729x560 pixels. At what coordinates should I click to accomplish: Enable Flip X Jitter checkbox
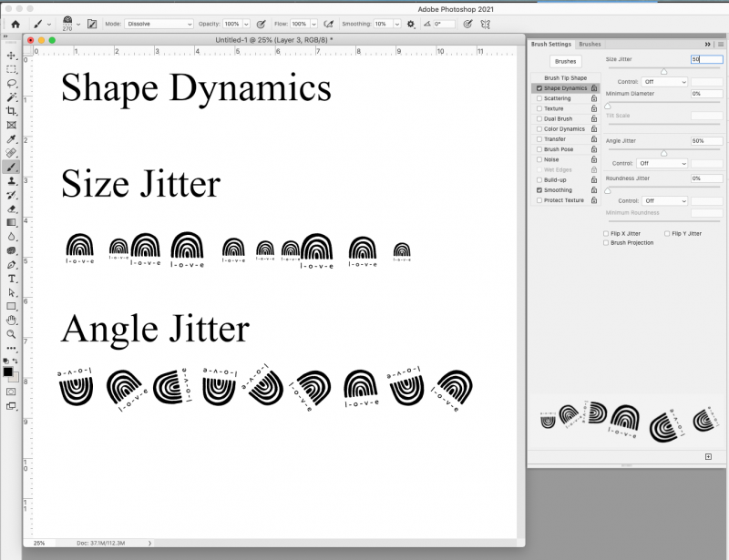click(606, 234)
